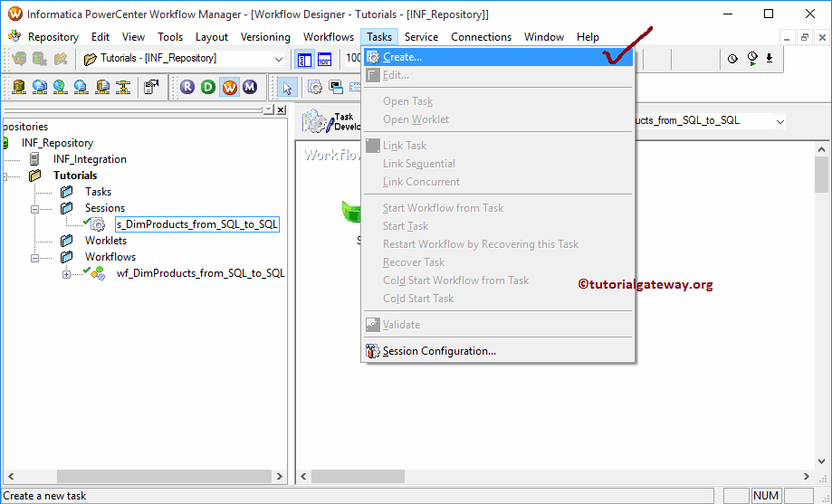Image resolution: width=832 pixels, height=504 pixels.
Task: Open the Service menu
Action: tap(421, 37)
